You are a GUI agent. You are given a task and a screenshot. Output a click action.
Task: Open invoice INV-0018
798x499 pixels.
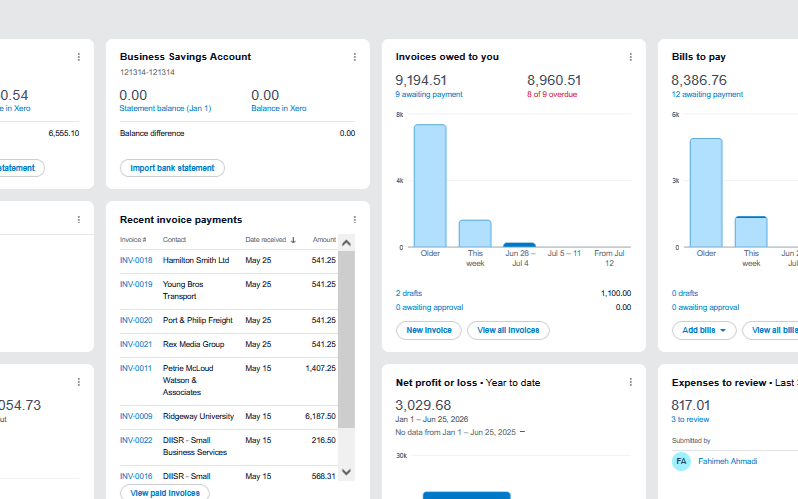(x=136, y=260)
